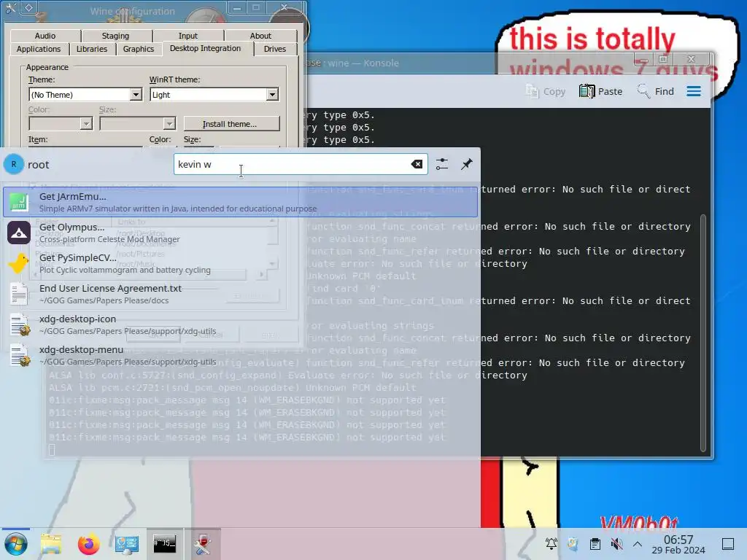The height and width of the screenshot is (560, 747).
Task: Click the xdg-desktop-icon script icon
Action: coord(19,324)
